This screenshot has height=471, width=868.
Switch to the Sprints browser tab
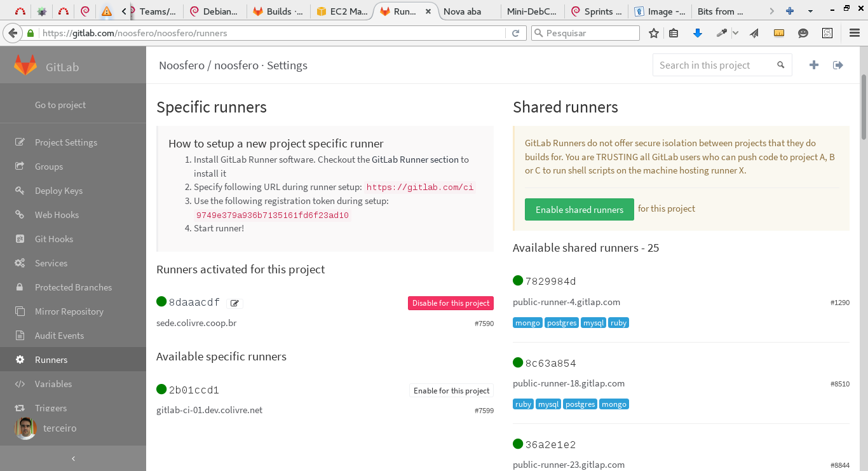pos(595,11)
